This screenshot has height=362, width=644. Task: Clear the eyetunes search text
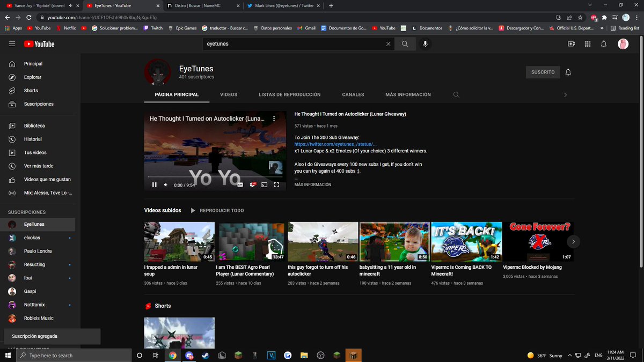pyautogui.click(x=389, y=44)
